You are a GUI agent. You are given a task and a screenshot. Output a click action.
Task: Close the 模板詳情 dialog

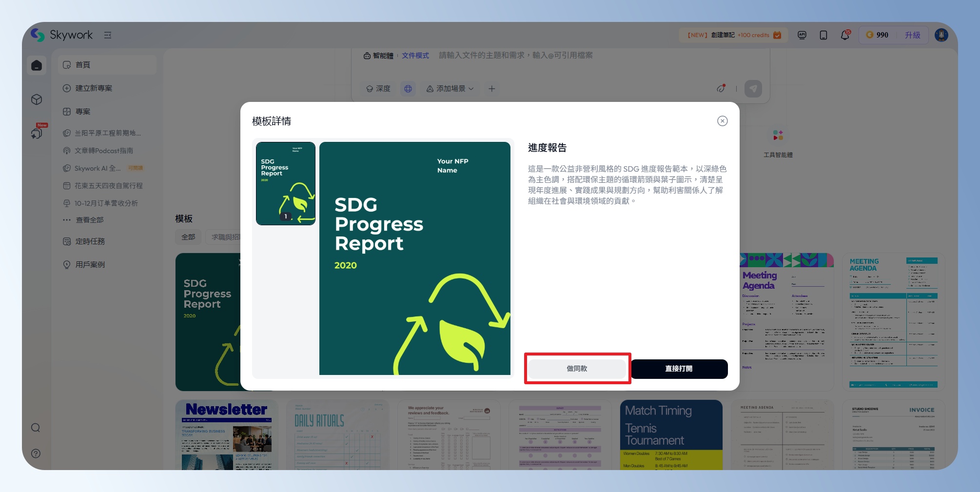tap(722, 121)
